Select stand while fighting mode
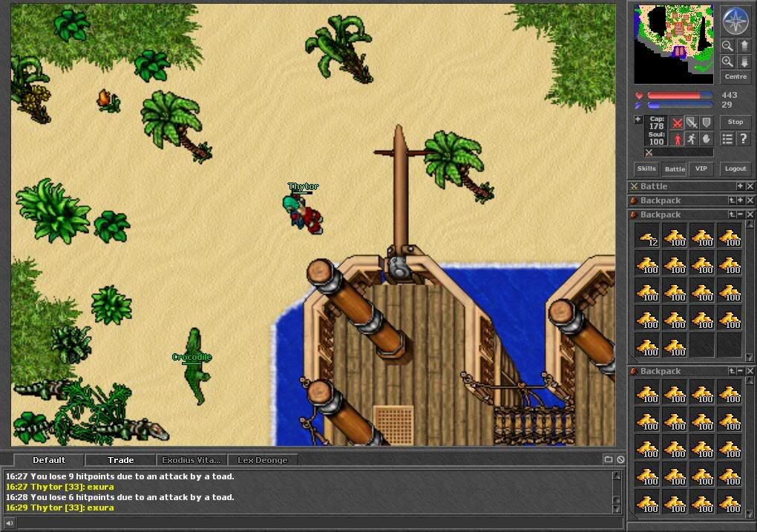This screenshot has height=532, width=757. click(x=678, y=139)
